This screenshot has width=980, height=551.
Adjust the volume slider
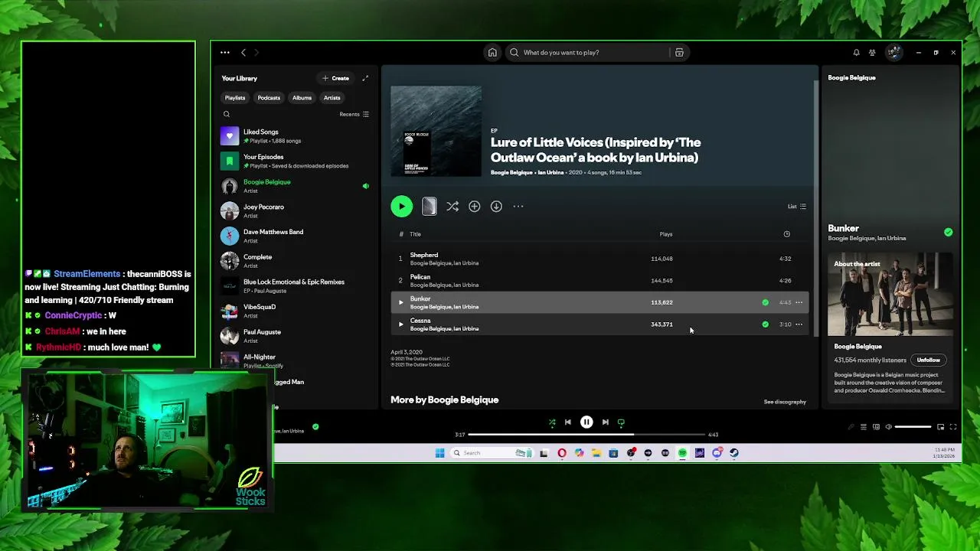pyautogui.click(x=913, y=427)
